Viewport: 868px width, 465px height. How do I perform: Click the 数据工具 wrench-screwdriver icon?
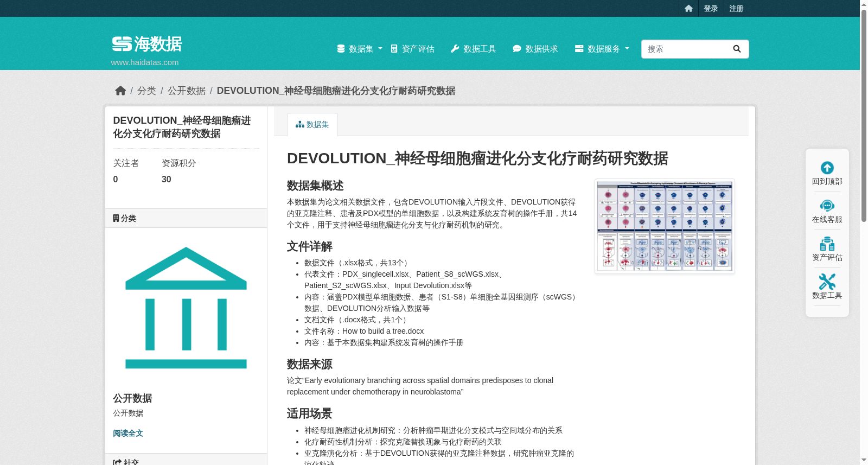827,282
